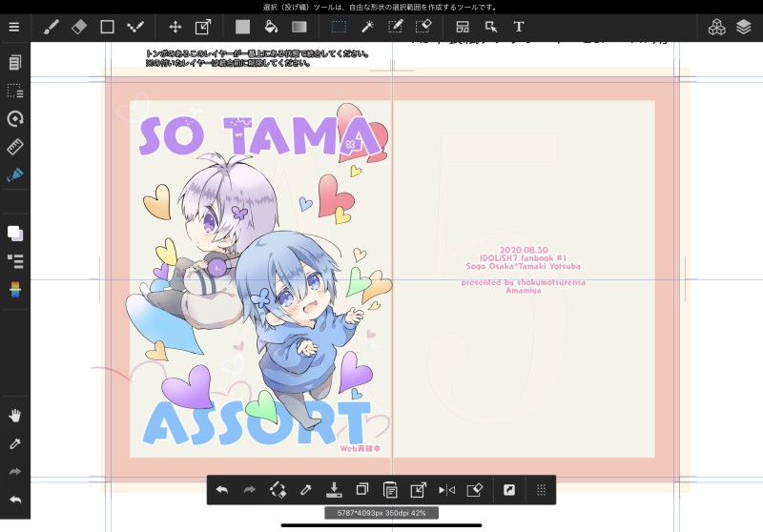
Task: Select the Eraser tool in top toolbar
Action: tap(79, 27)
